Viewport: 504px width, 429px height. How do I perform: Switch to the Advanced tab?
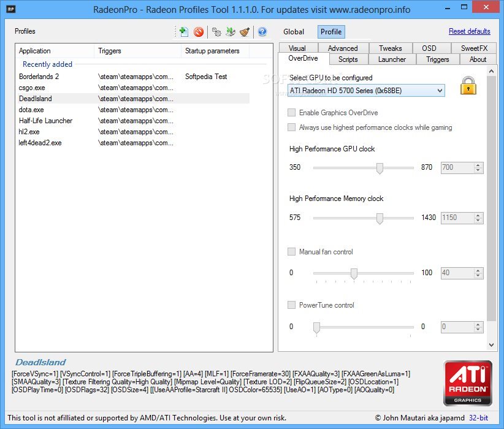pyautogui.click(x=343, y=48)
